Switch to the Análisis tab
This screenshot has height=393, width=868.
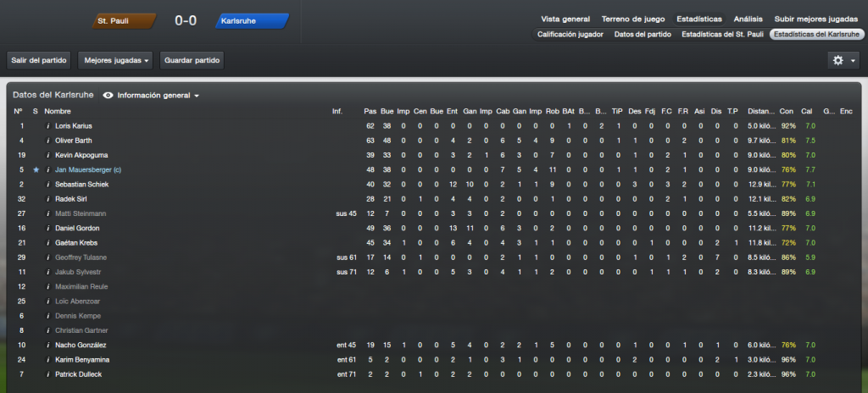[x=748, y=19]
